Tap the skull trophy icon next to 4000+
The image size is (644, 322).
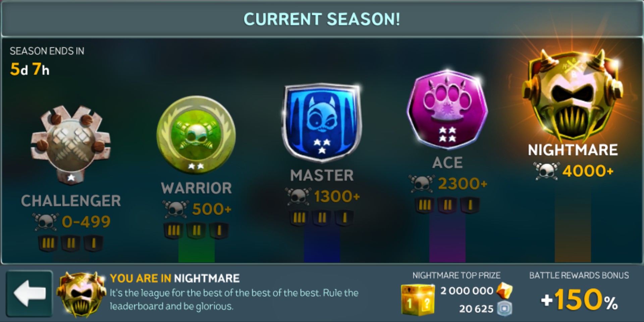(x=546, y=171)
